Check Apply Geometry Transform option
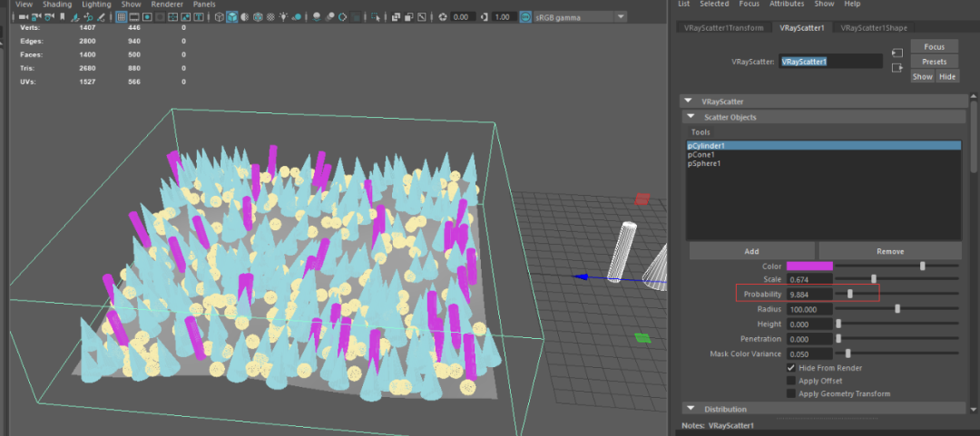Screen dimensions: 980x436 791,393
